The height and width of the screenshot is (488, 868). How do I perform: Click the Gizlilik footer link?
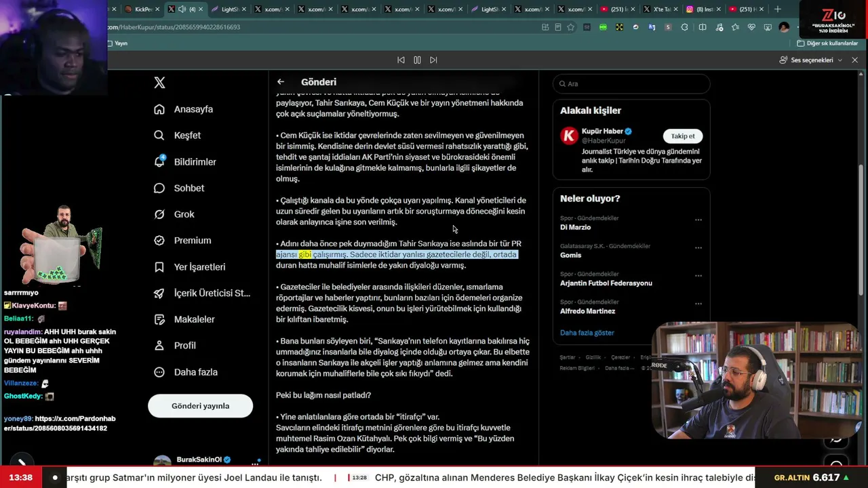tap(593, 357)
